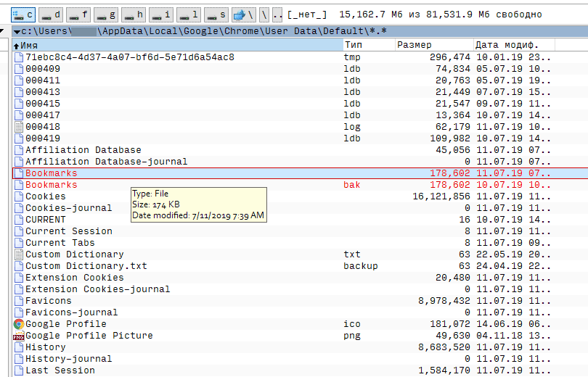Sort by Дата модиф. column header

[x=514, y=45]
